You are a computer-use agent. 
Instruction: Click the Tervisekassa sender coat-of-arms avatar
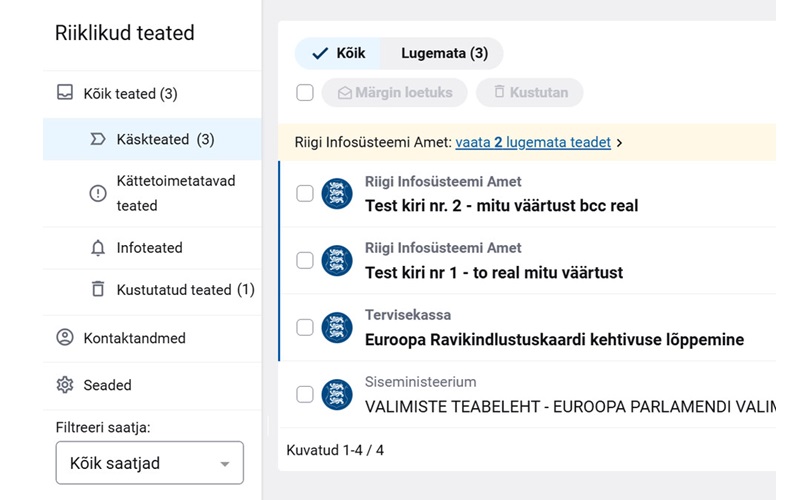coord(337,327)
